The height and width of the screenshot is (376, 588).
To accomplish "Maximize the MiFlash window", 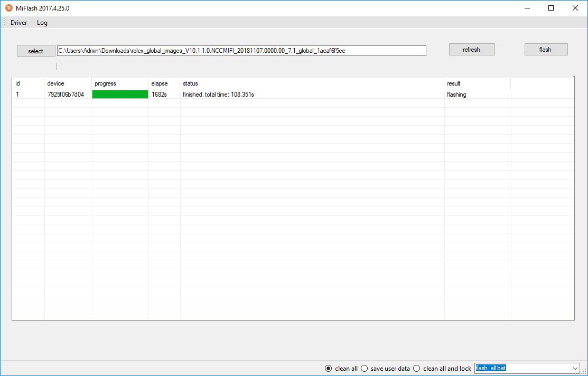I will point(551,8).
